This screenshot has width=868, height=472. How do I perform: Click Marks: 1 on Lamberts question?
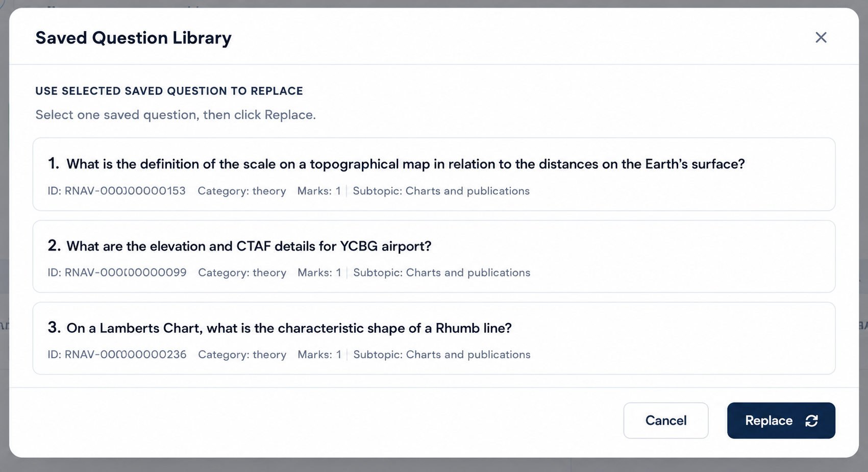click(319, 355)
